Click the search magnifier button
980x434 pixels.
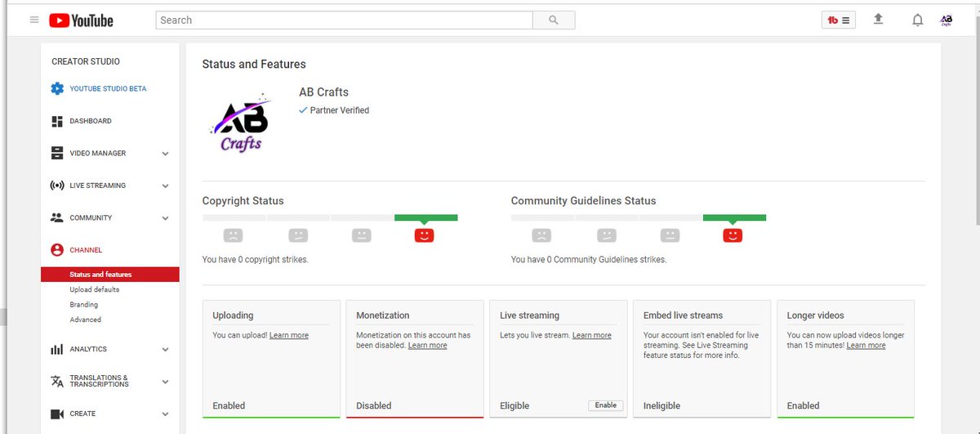[554, 20]
